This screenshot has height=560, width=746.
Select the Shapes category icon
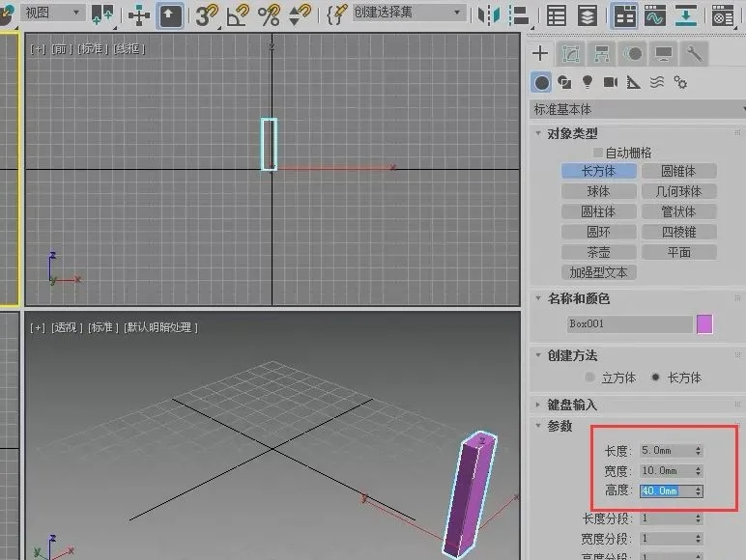pos(564,83)
